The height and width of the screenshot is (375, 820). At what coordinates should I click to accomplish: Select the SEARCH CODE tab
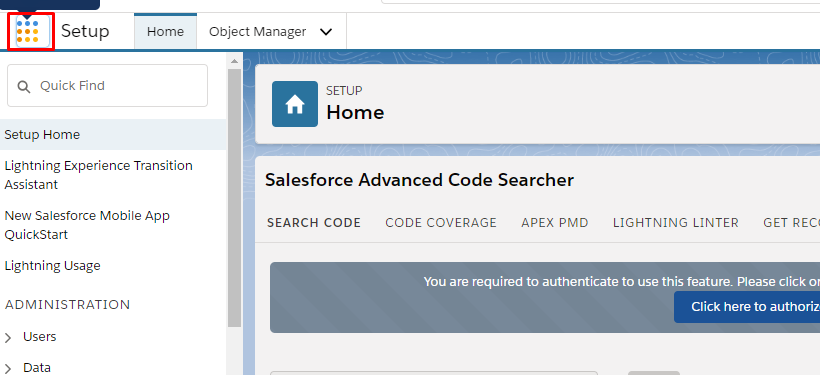[x=314, y=223]
